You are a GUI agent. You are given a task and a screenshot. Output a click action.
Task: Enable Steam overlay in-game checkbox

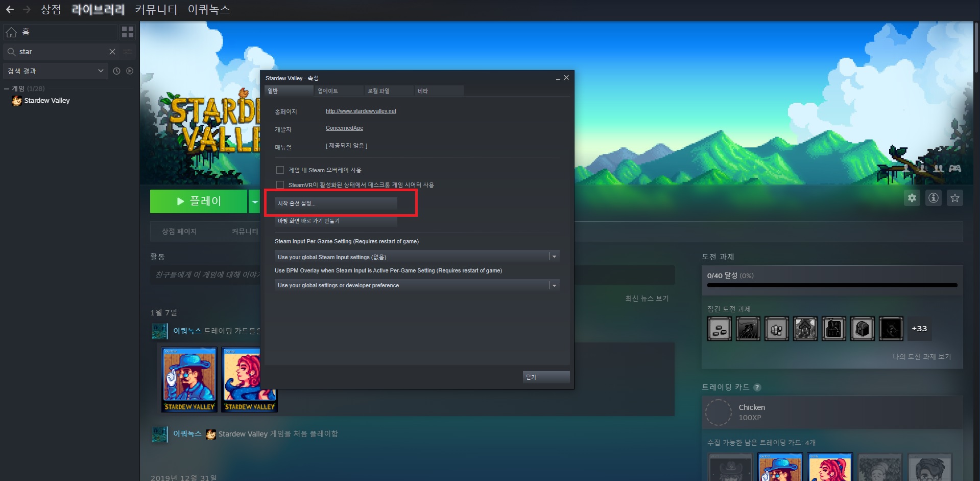280,170
